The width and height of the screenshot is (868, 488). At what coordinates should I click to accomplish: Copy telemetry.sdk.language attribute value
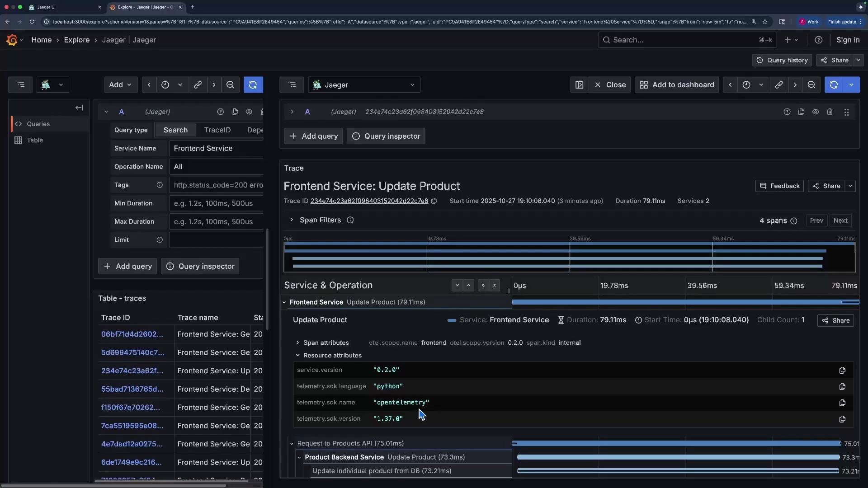tap(842, 386)
